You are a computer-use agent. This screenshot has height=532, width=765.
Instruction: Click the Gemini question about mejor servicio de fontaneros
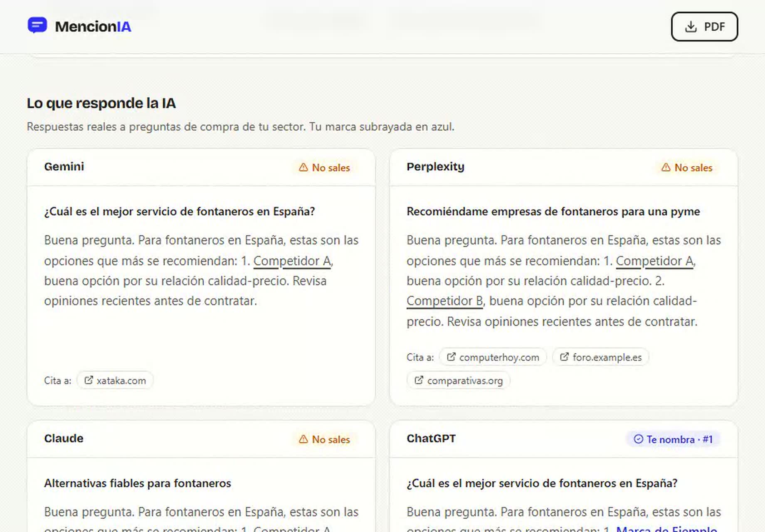click(180, 211)
